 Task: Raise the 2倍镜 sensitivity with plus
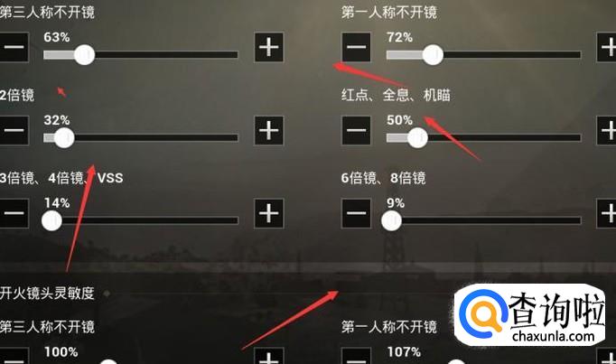pos(269,130)
